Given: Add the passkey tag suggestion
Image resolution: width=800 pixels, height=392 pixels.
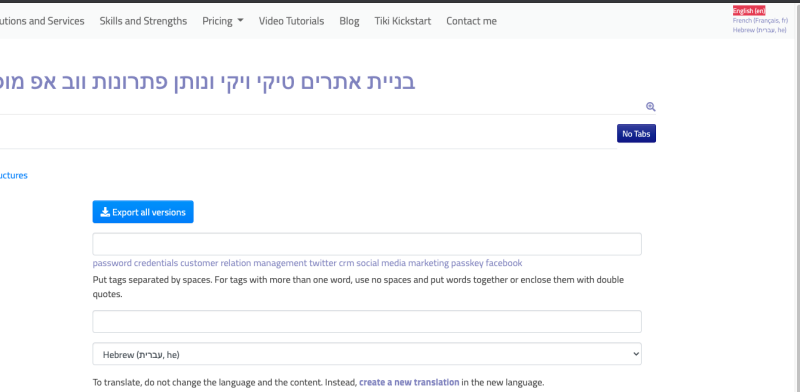Looking at the screenshot, I should (x=467, y=263).
